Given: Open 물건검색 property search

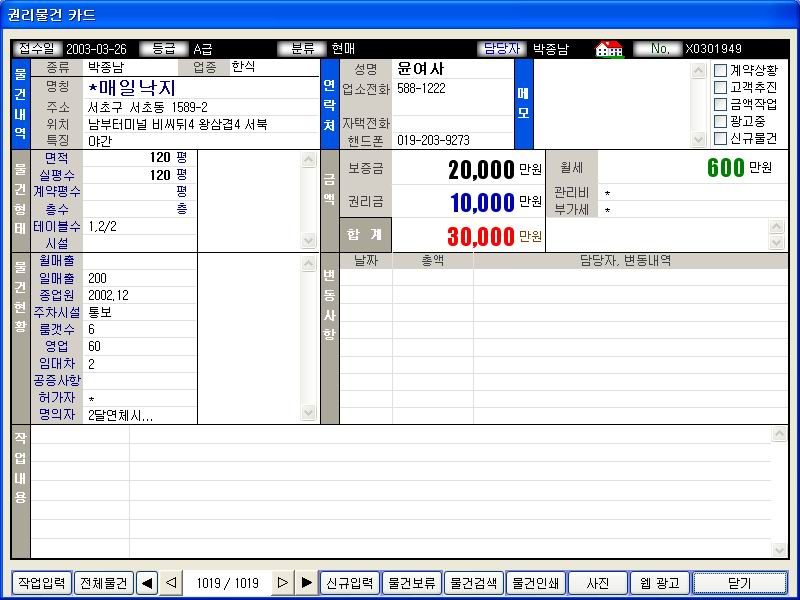Looking at the screenshot, I should pyautogui.click(x=474, y=583).
